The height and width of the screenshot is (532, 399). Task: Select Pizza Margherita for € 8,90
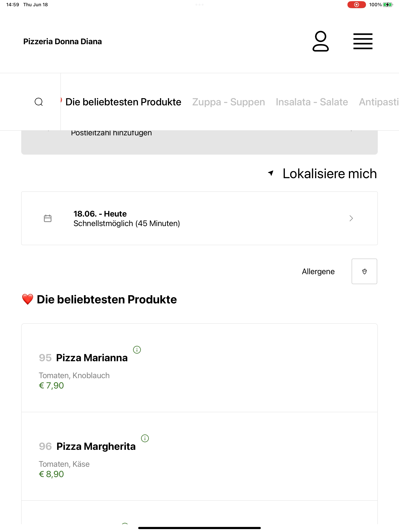[x=199, y=456]
